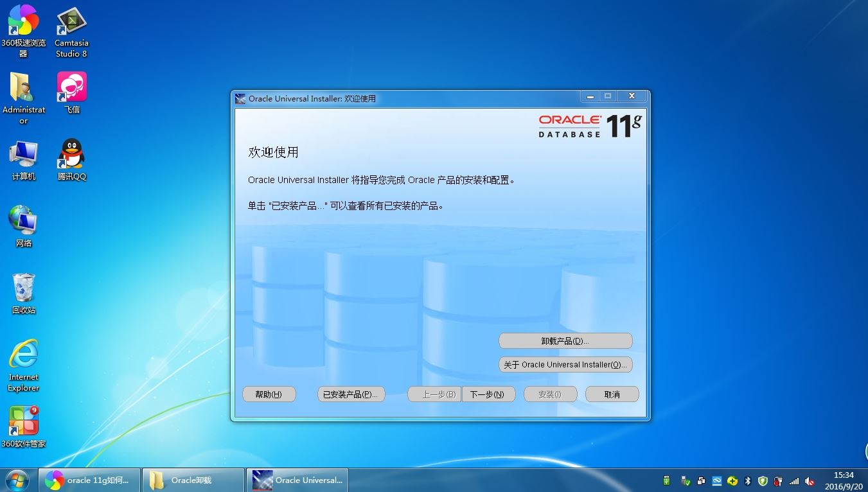Click the Oracle installer title bar icon
868x492 pixels.
point(240,98)
